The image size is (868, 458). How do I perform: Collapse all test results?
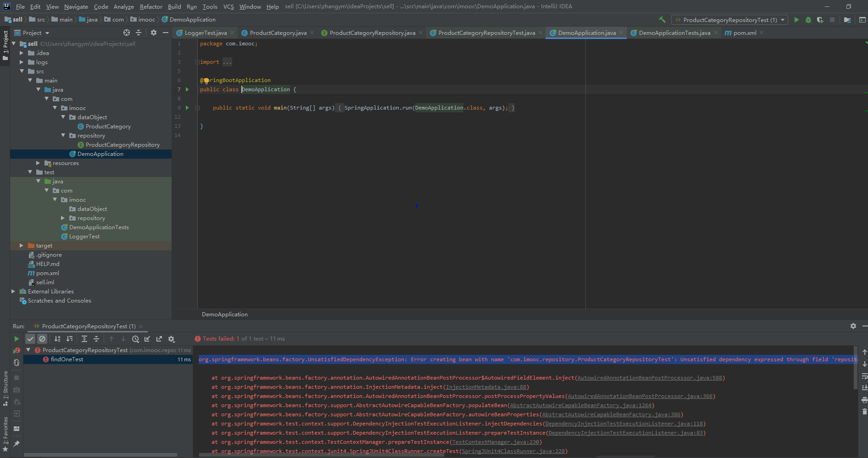(96, 339)
